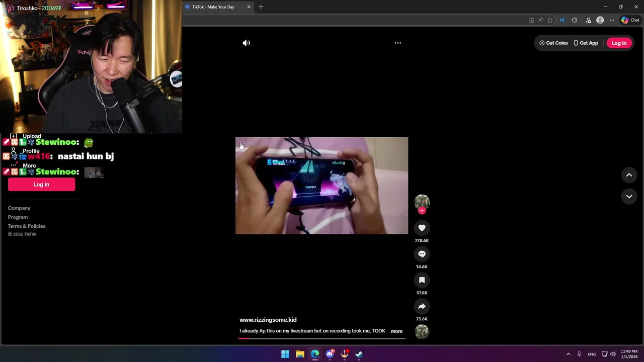Expand the Company footer section
Viewport: 644px width, 362px height.
click(19, 208)
